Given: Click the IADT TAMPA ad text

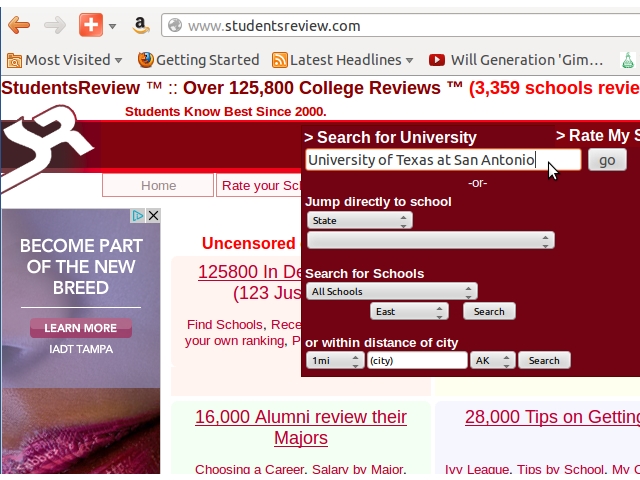Looking at the screenshot, I should coord(81,349).
